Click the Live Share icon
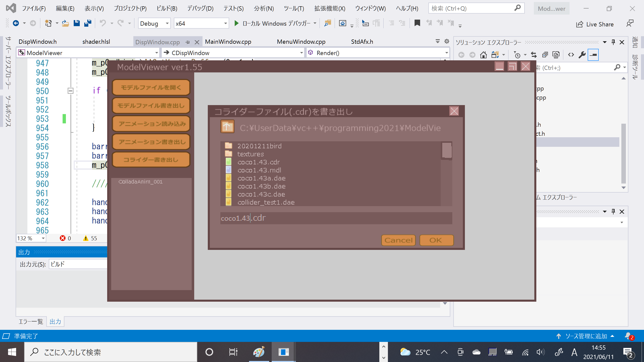The width and height of the screenshot is (644, 362). [x=580, y=24]
